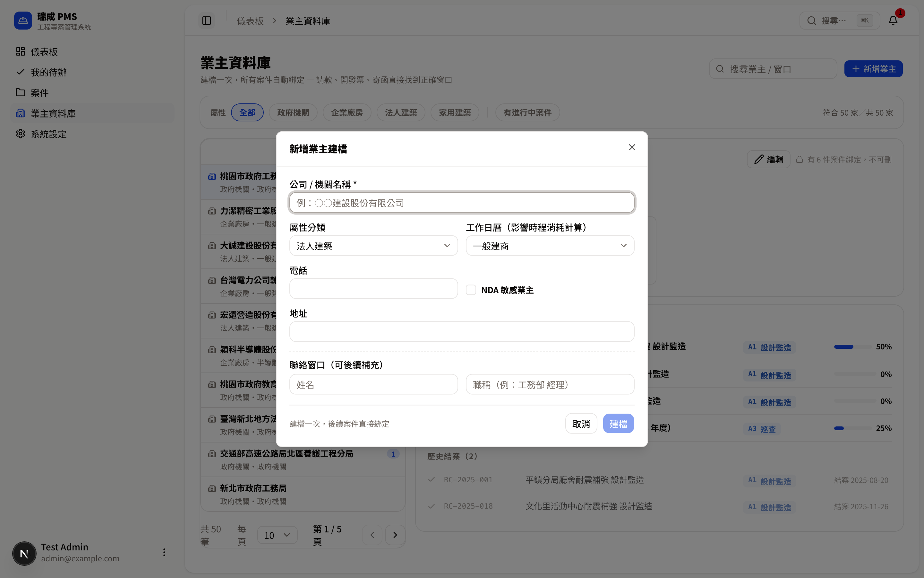This screenshot has width=924, height=578.
Task: Click the 儀表板 breadcrumb link
Action: 250,21
